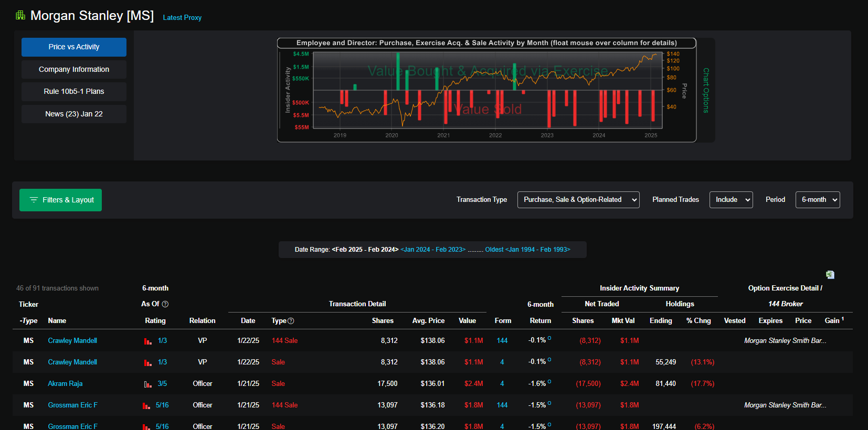The width and height of the screenshot is (868, 430).
Task: Sort by the Mkt Val column header
Action: tap(623, 321)
